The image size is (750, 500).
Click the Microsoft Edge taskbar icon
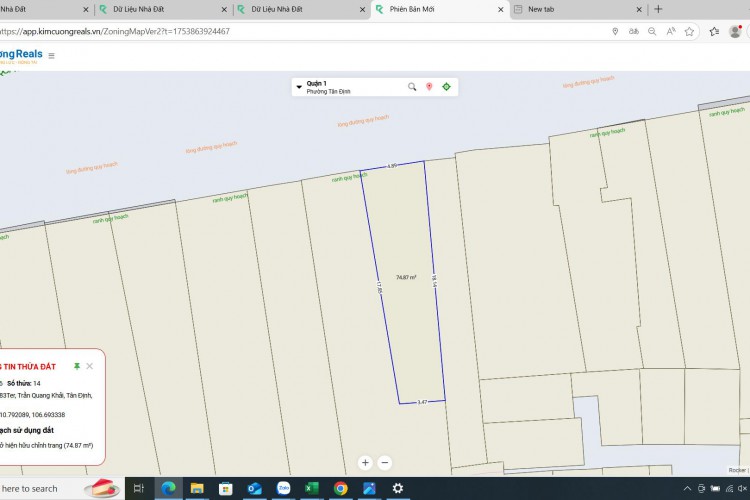tap(168, 489)
